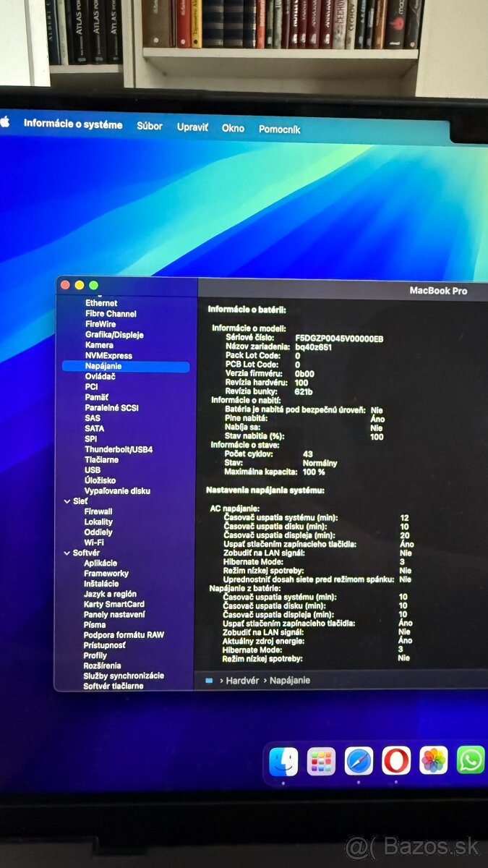Open the Okno menu
The height and width of the screenshot is (868, 488).
233,128
